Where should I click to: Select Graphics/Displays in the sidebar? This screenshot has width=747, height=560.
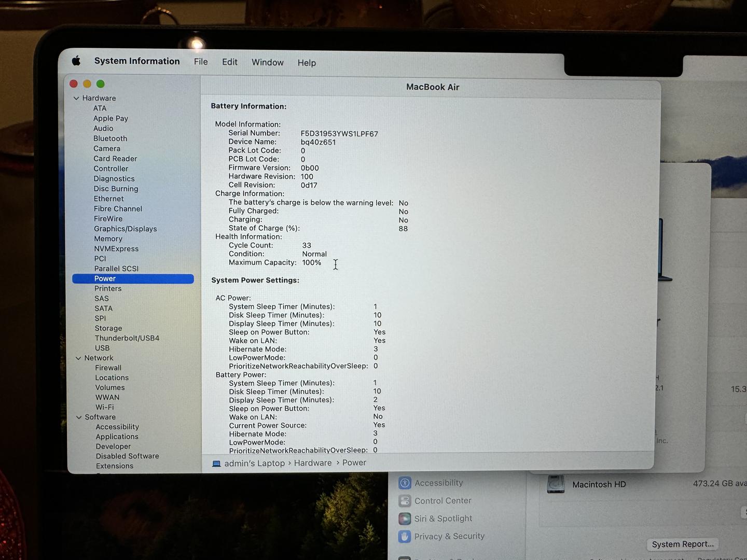click(125, 229)
